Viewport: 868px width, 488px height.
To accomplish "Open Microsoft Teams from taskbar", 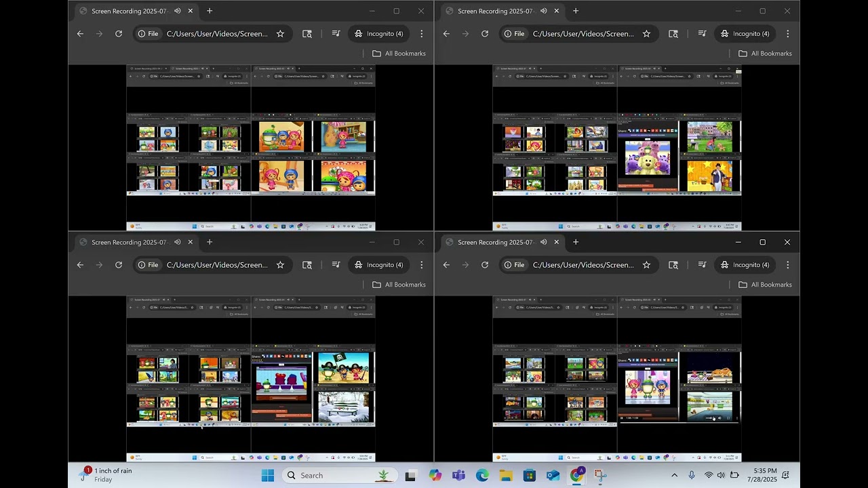I will click(x=458, y=475).
